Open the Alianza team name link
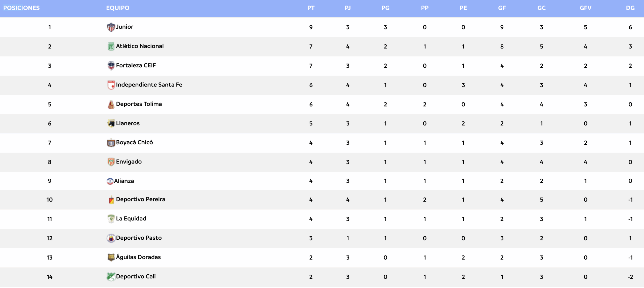 [x=124, y=181]
